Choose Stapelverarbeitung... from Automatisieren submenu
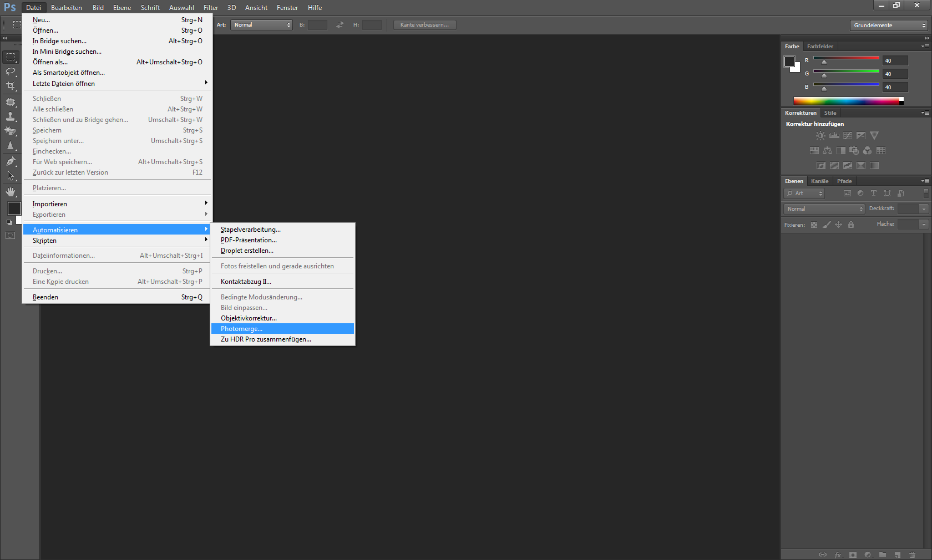The height and width of the screenshot is (560, 932). [x=283, y=230]
